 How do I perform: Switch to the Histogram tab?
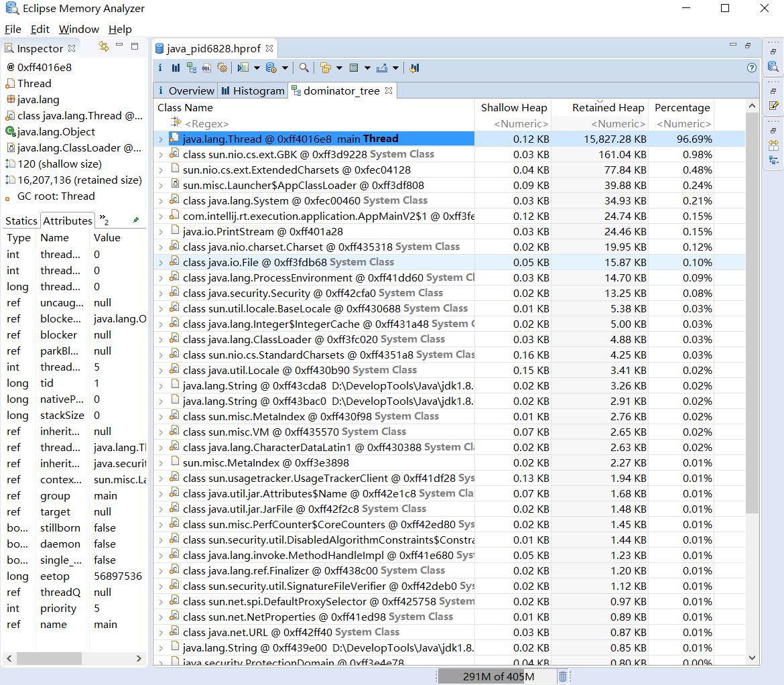[x=253, y=90]
